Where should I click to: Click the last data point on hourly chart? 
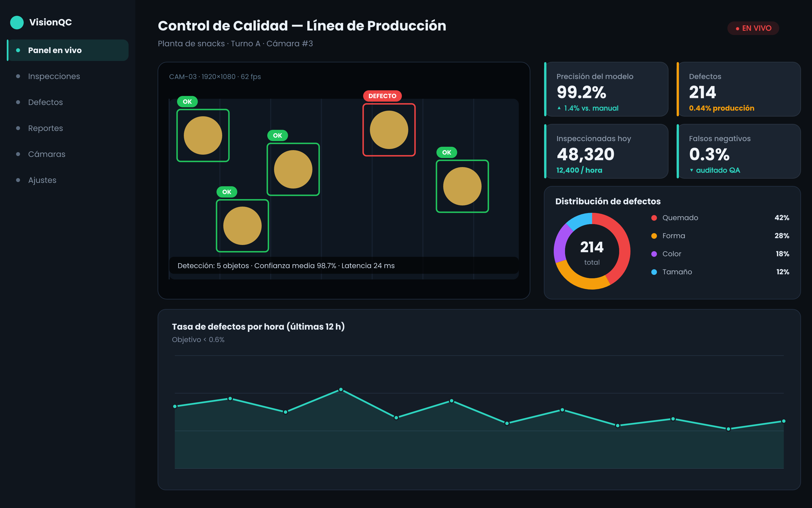click(784, 421)
